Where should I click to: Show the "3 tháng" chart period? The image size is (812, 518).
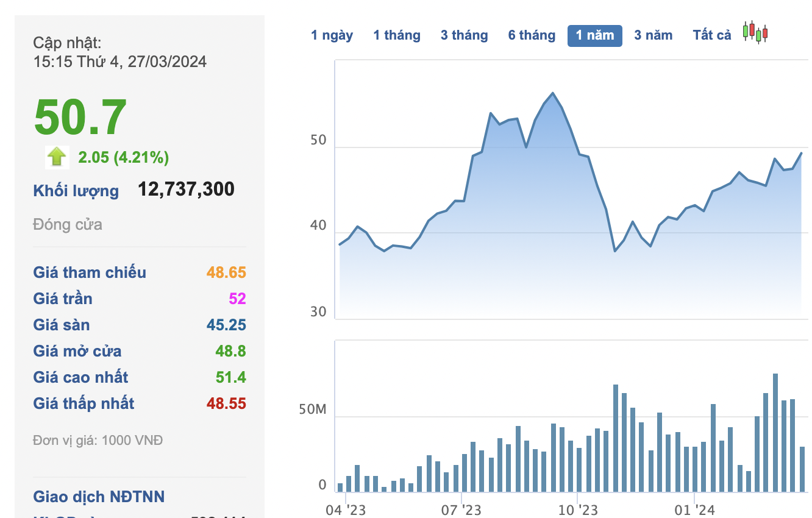point(464,35)
